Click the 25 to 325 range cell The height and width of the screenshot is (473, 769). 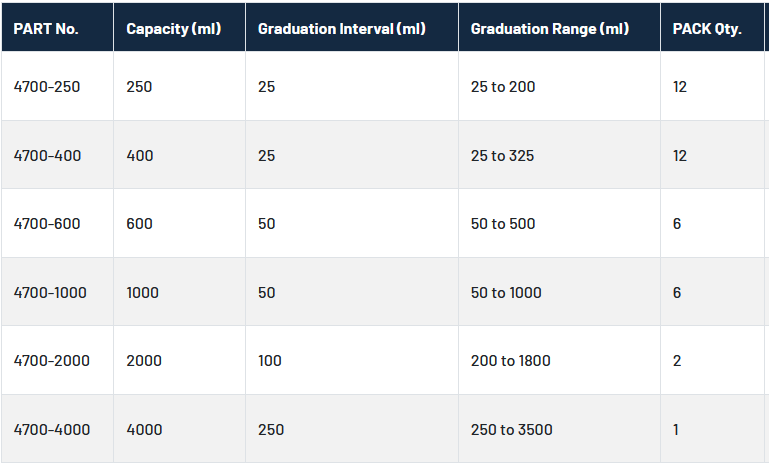(x=503, y=155)
